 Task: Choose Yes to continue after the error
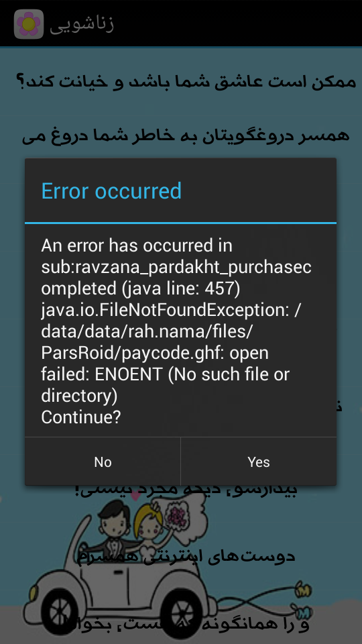pos(259,462)
